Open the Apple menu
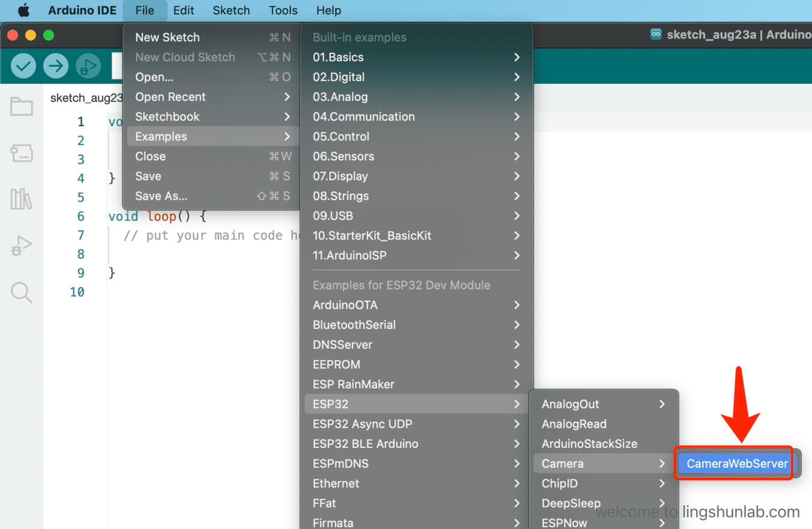Image resolution: width=812 pixels, height=529 pixels. coord(24,10)
